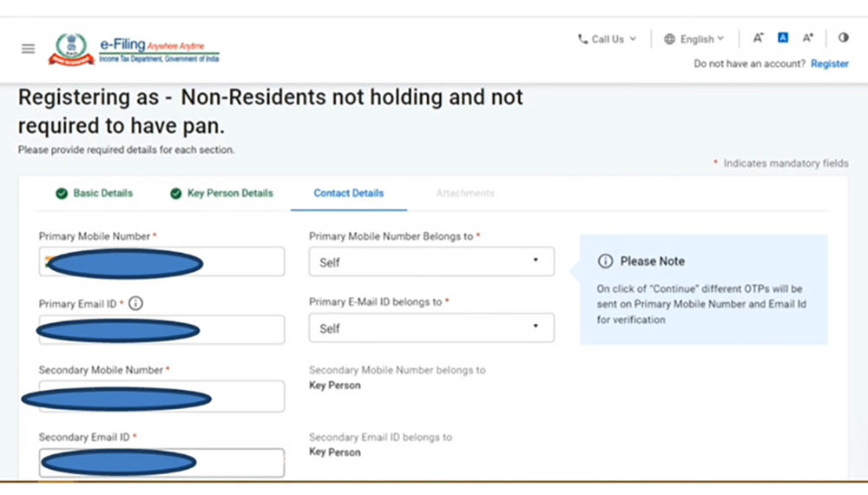Increase font size with large A icon
Viewport: 868px width, 495px height.
(x=808, y=38)
